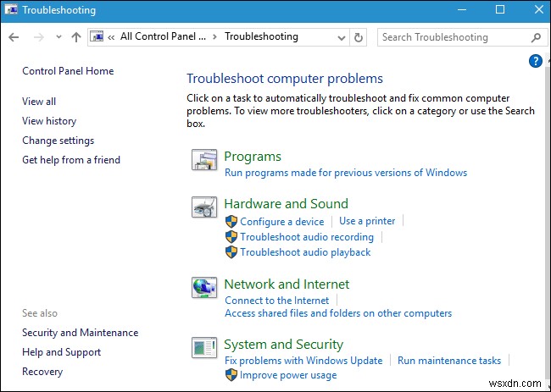Click the title bar Troubleshooting window icon
The image size is (551, 392).
point(11,10)
